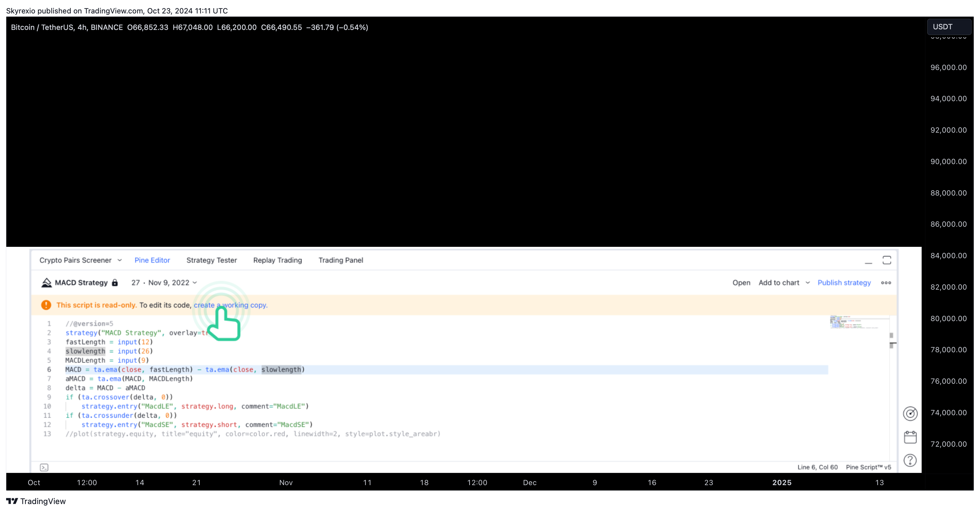Image resolution: width=980 pixels, height=512 pixels.
Task: Click the Pine Script v5 status label
Action: 868,467
